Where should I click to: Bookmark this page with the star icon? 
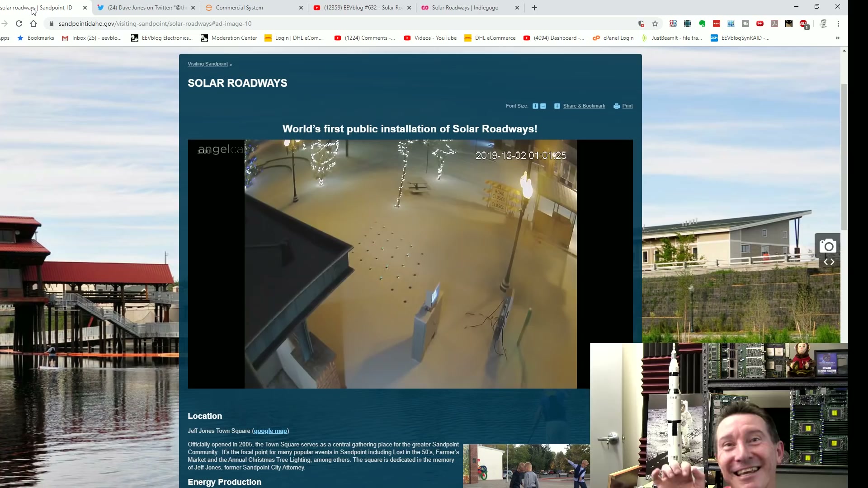point(655,23)
